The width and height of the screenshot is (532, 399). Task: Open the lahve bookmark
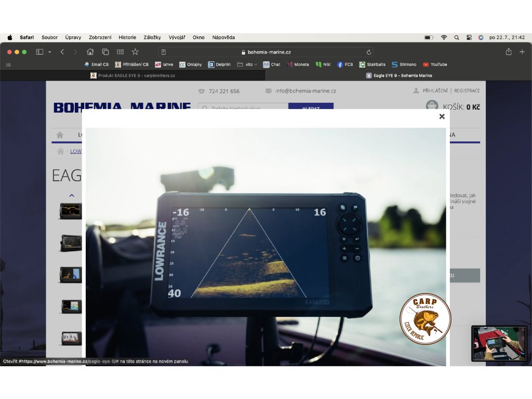[x=164, y=64]
